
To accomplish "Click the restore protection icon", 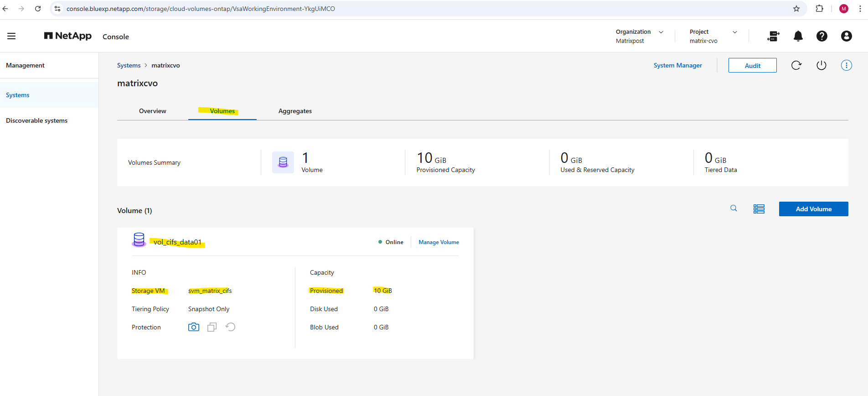I will [x=231, y=327].
